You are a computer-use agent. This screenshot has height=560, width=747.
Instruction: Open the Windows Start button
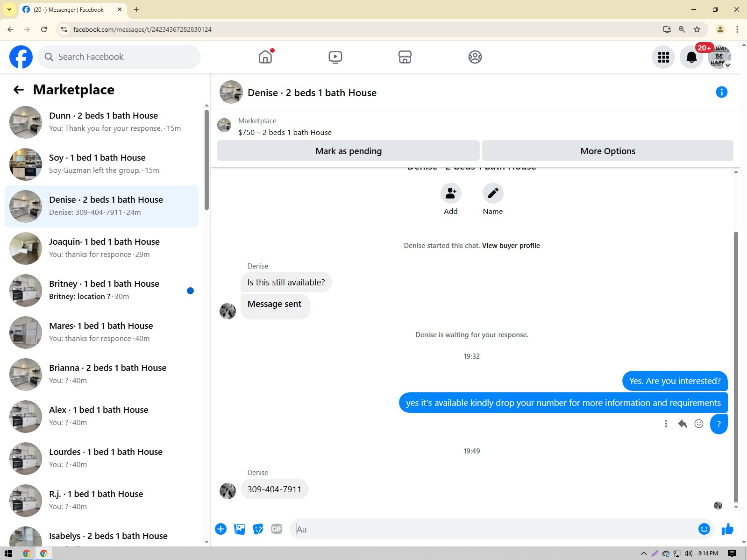[x=8, y=553]
